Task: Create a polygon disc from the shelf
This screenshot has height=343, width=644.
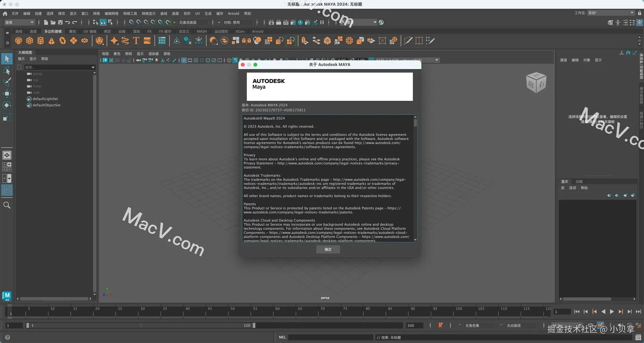Action: tap(85, 41)
